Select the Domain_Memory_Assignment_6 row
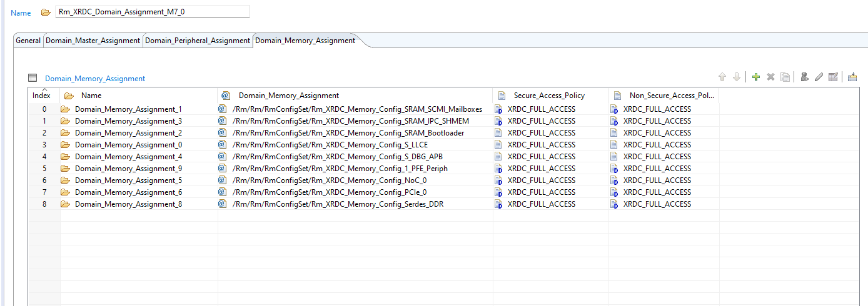868x306 pixels. click(x=128, y=192)
